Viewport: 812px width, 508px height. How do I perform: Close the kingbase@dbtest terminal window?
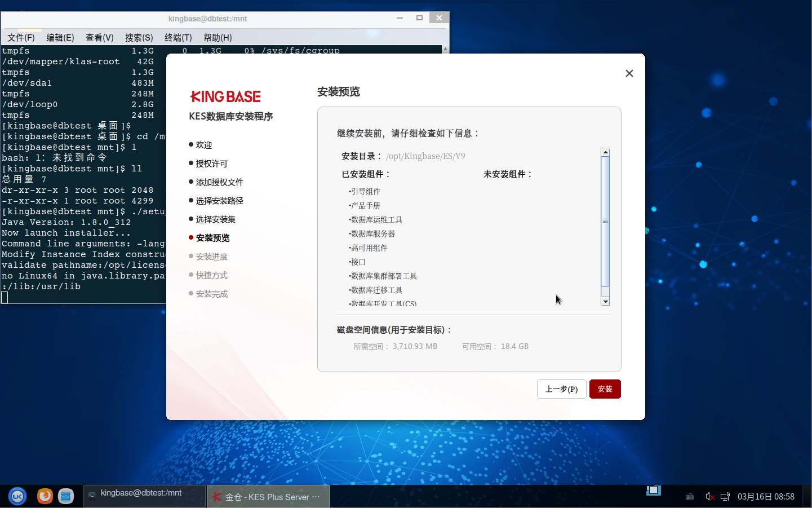tap(439, 18)
